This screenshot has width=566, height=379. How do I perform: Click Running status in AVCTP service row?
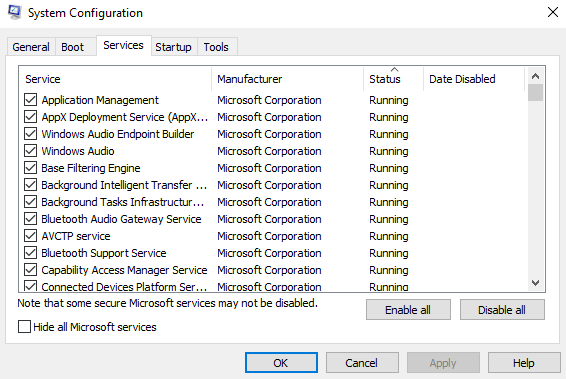(389, 236)
